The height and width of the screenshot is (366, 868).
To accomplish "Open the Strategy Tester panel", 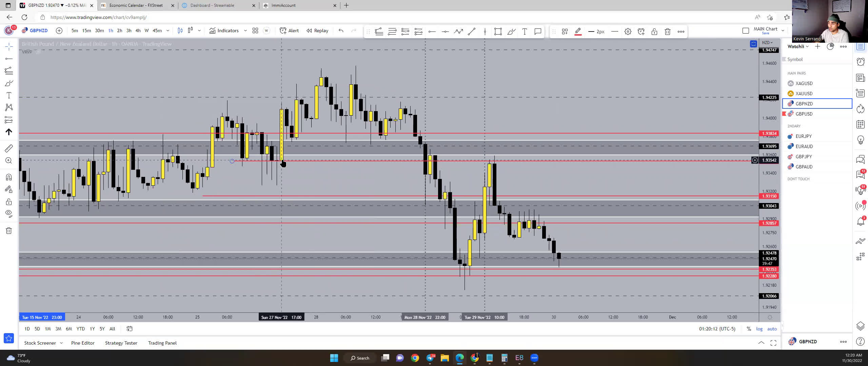I will (x=121, y=343).
